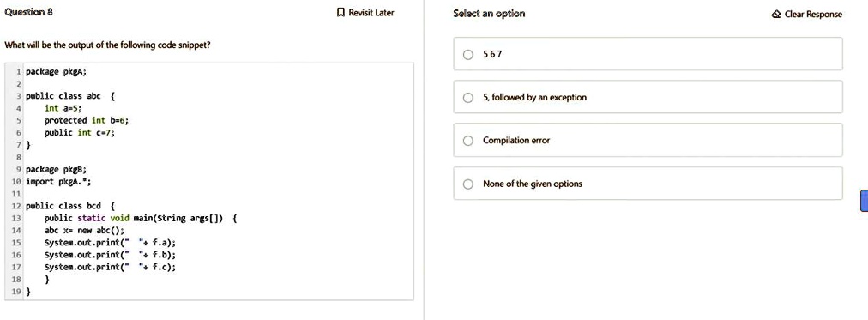Select the '5 6 7' radio button
This screenshot has height=320, width=868.
point(468,54)
